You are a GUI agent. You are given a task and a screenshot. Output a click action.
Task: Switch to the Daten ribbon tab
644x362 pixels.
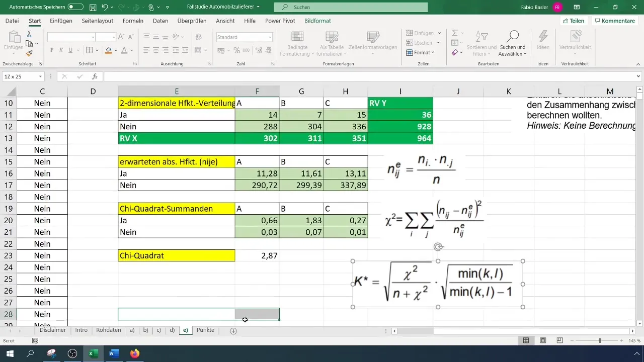160,21
